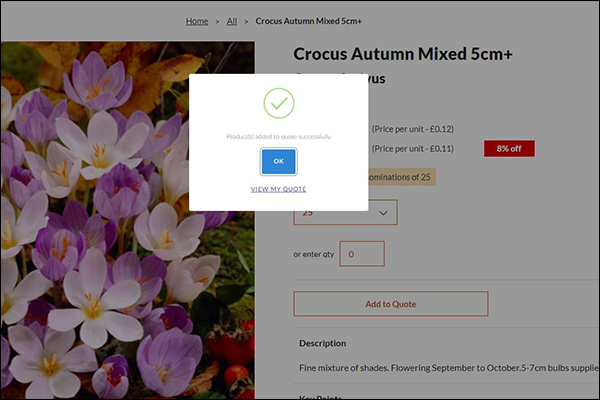Click the Crocus Autumn Mixed 5cm+ product title
600x400 pixels.
click(x=403, y=54)
